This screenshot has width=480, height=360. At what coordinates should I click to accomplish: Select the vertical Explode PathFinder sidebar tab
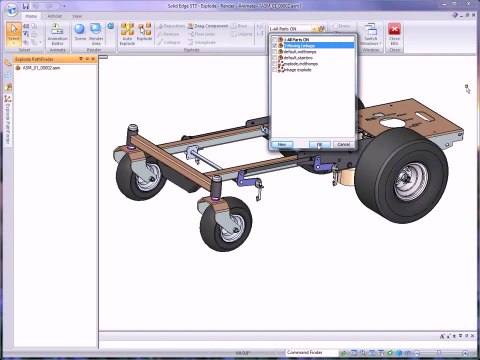click(x=8, y=119)
